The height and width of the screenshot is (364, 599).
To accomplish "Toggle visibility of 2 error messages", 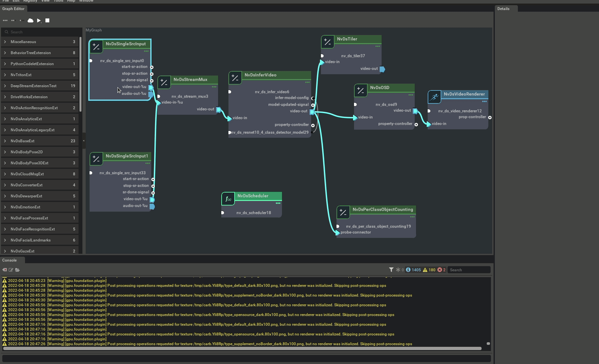I will pyautogui.click(x=442, y=270).
